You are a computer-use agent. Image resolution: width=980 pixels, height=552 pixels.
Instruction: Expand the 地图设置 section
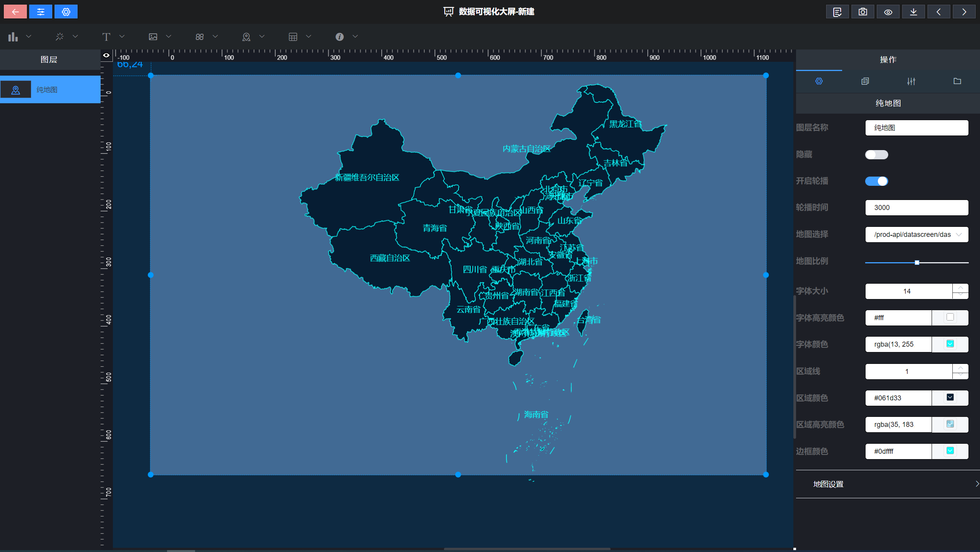(x=888, y=484)
